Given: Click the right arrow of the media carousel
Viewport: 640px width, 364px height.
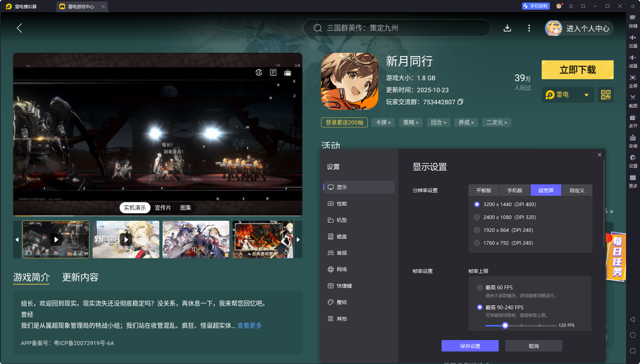Looking at the screenshot, I should click(298, 239).
